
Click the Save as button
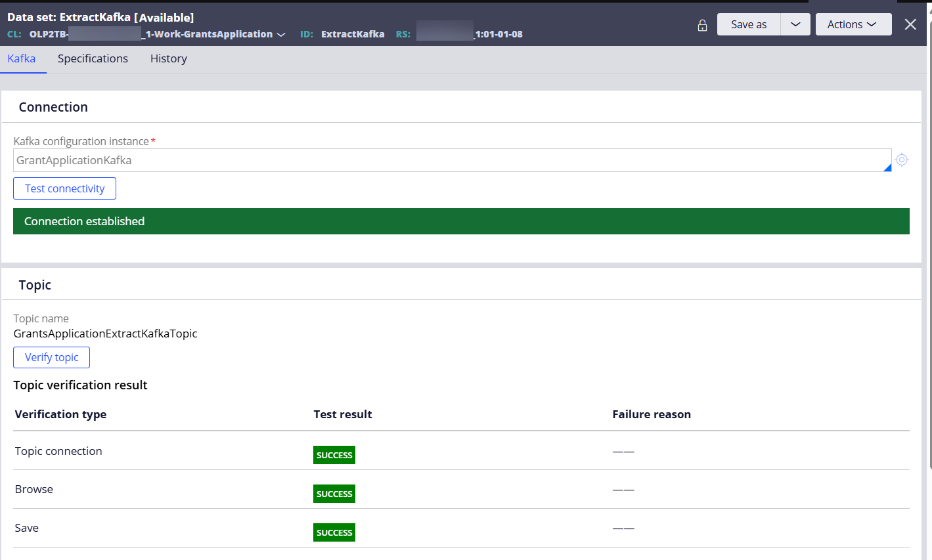click(x=749, y=24)
